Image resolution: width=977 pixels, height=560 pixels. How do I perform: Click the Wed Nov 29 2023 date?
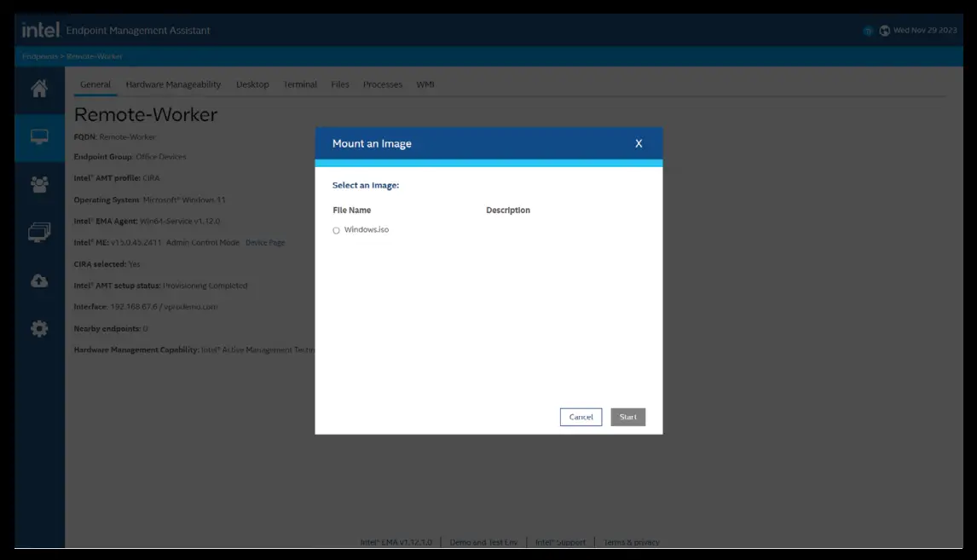click(925, 30)
